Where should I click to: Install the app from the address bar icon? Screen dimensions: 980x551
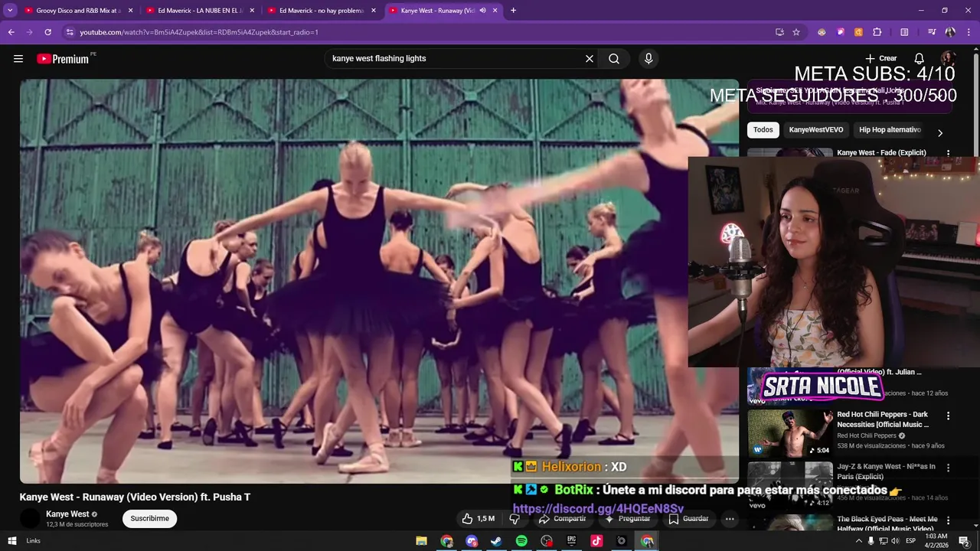779,32
